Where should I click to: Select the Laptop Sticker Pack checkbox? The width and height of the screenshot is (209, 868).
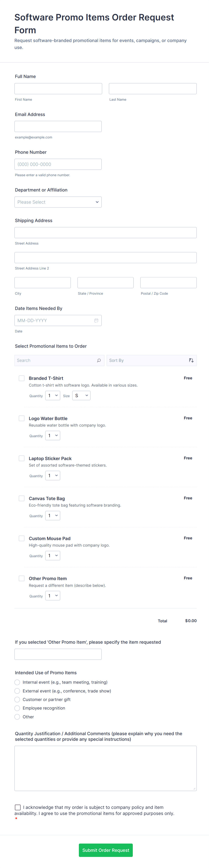[22, 458]
